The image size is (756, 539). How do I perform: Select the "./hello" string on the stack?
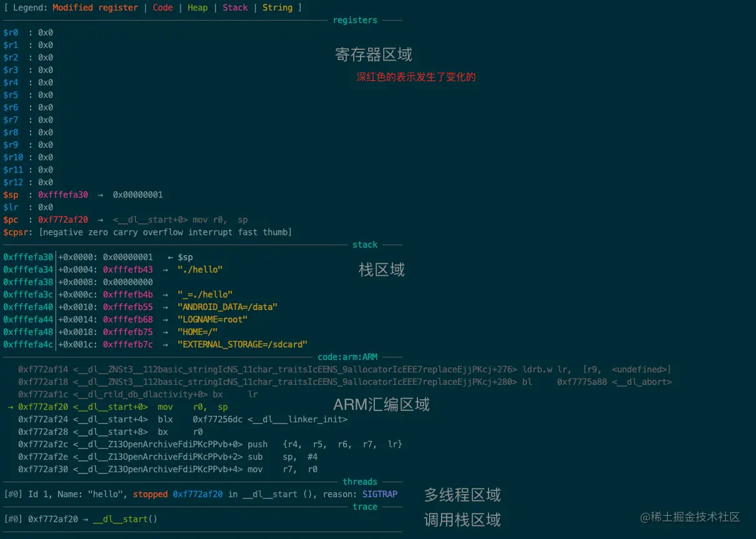point(200,269)
